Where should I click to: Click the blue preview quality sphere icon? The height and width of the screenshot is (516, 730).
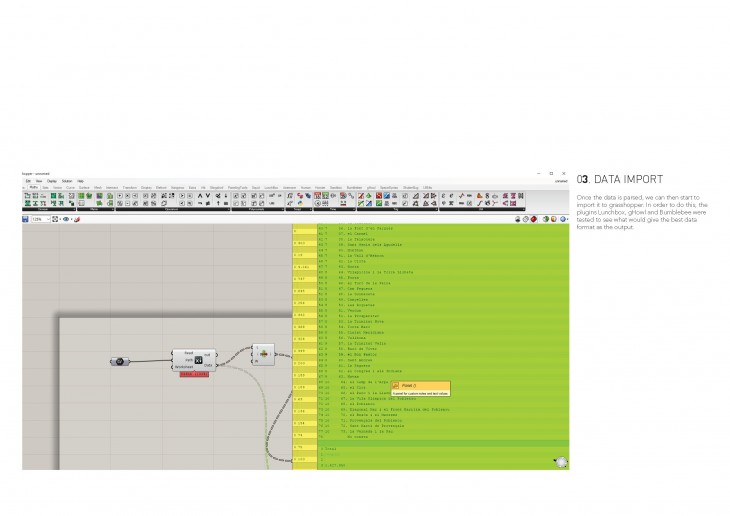[561, 218]
